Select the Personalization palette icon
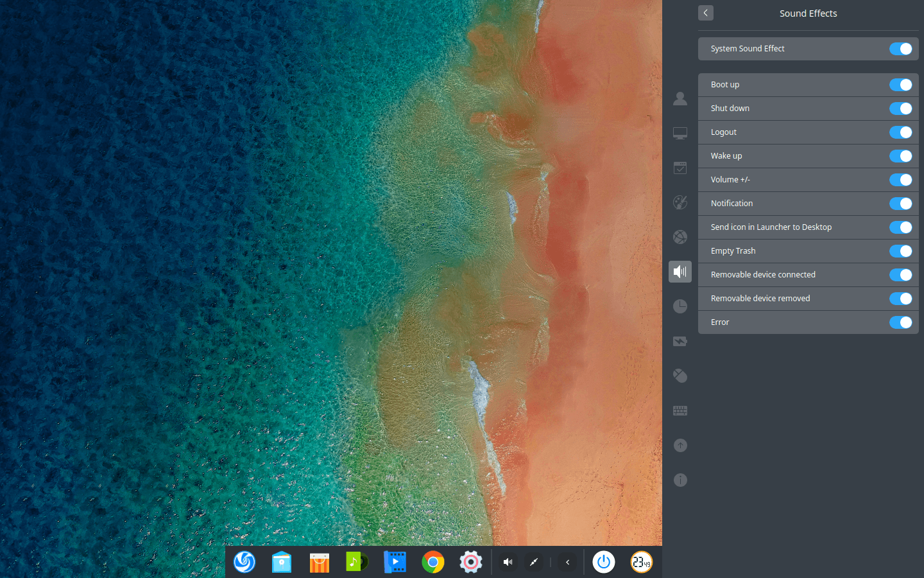 (x=680, y=202)
